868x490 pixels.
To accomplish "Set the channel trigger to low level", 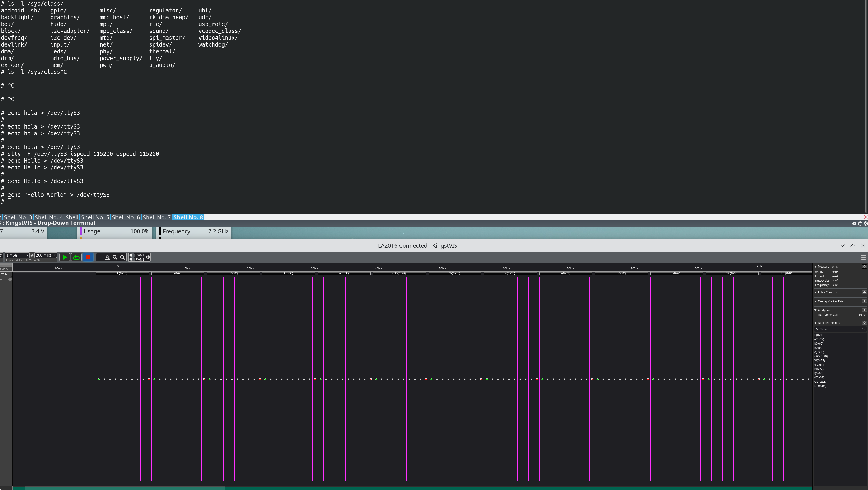I will pos(10,276).
